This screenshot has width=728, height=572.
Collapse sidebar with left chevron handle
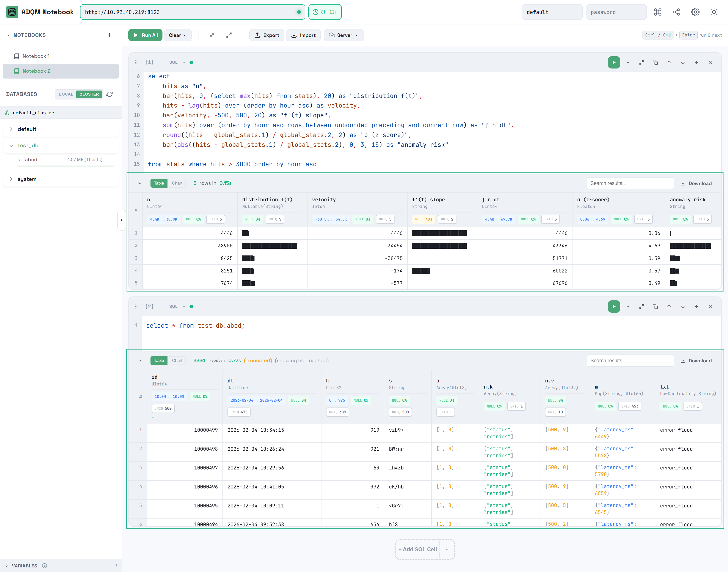121,220
